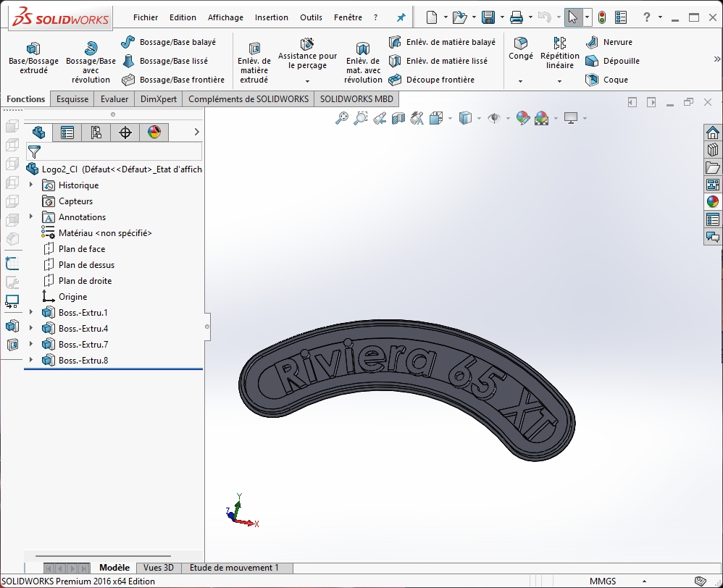Open the DisplayManager appearance tab
The image size is (723, 588).
154,132
